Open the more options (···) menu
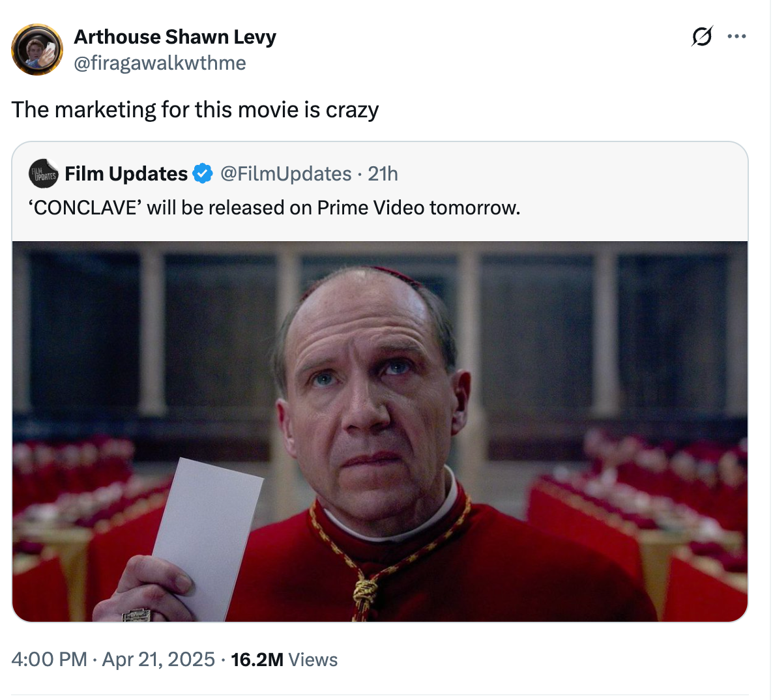 [737, 36]
